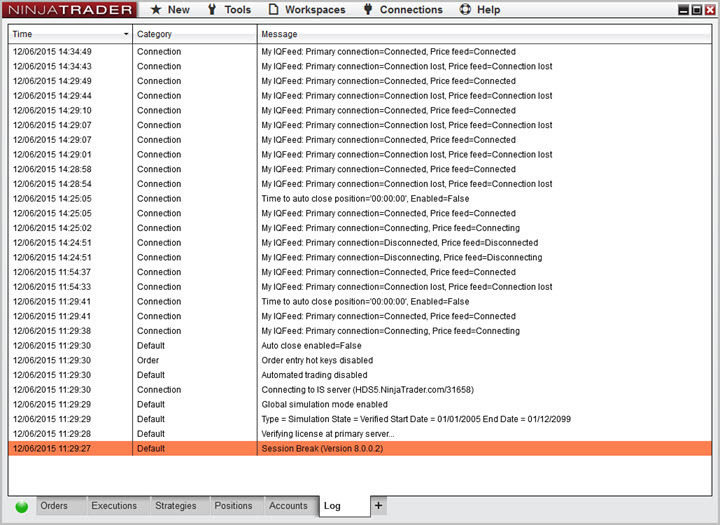Viewport: 720px width, 525px height.
Task: Click the Time column header label
Action: pos(22,34)
